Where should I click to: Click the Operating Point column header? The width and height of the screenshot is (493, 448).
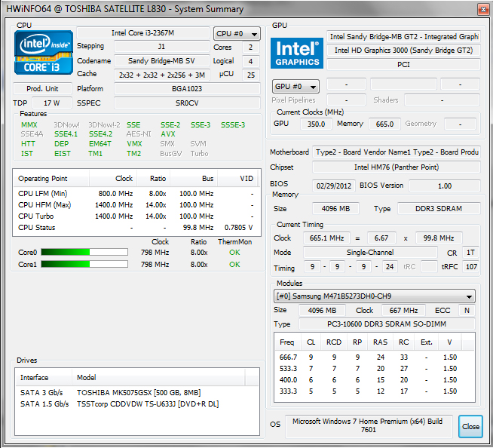pyautogui.click(x=51, y=179)
